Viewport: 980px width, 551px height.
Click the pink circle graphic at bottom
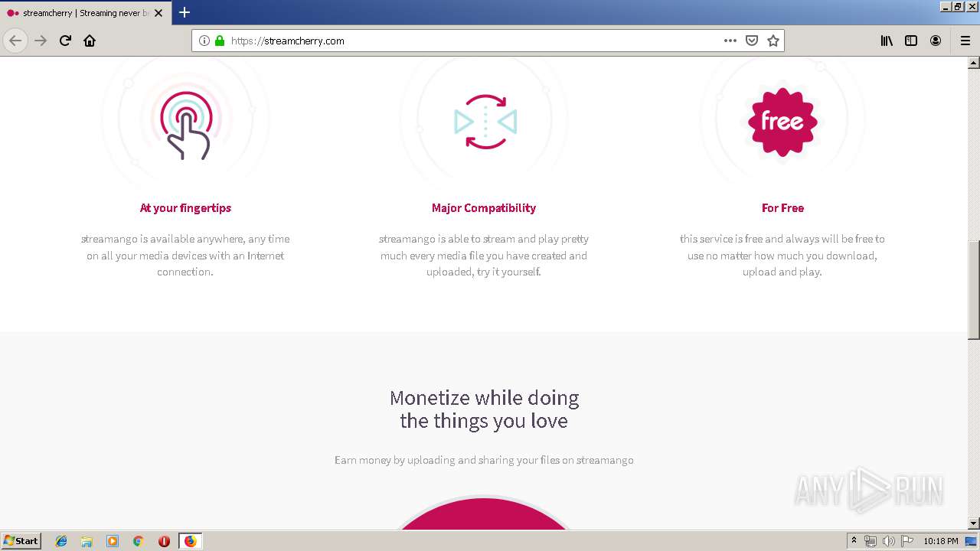pyautogui.click(x=484, y=513)
